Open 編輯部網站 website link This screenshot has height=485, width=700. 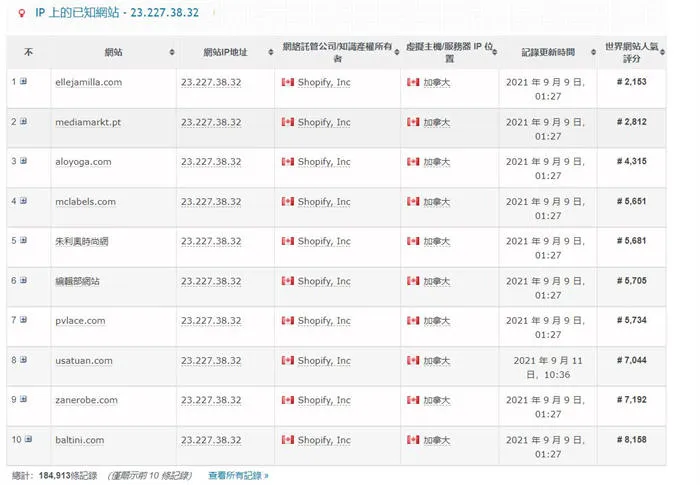pyautogui.click(x=77, y=281)
